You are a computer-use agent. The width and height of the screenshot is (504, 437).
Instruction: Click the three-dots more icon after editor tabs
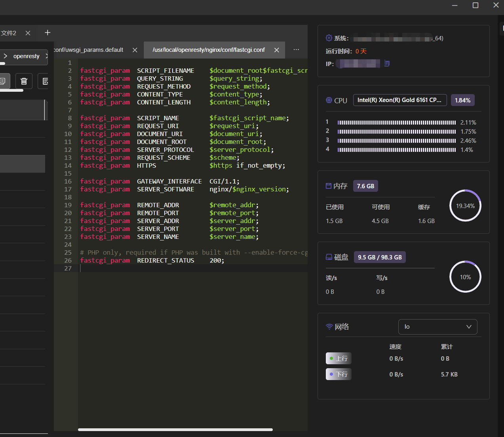296,50
